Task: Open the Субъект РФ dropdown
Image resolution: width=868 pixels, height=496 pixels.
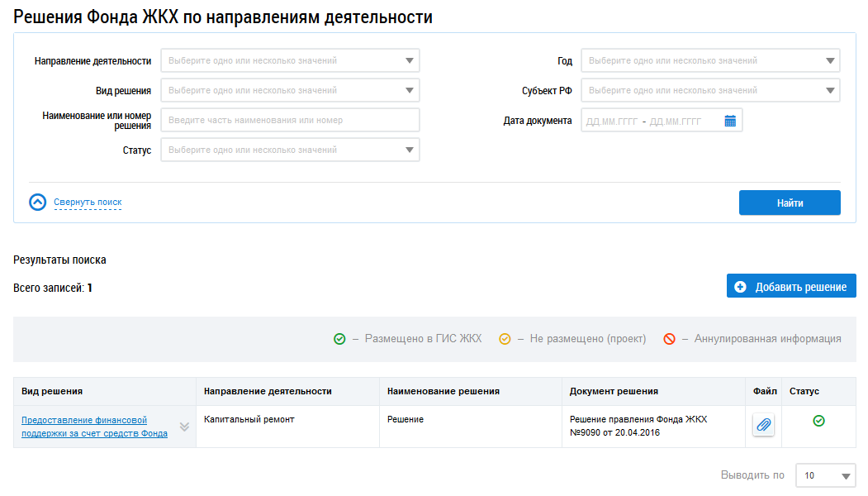Action: click(710, 90)
